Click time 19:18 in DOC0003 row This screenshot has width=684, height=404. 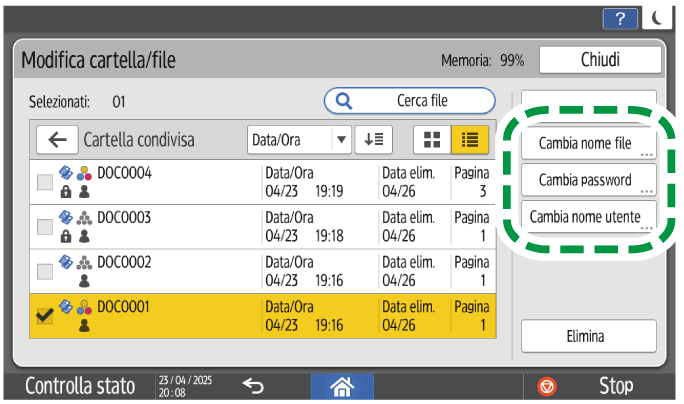tap(329, 236)
